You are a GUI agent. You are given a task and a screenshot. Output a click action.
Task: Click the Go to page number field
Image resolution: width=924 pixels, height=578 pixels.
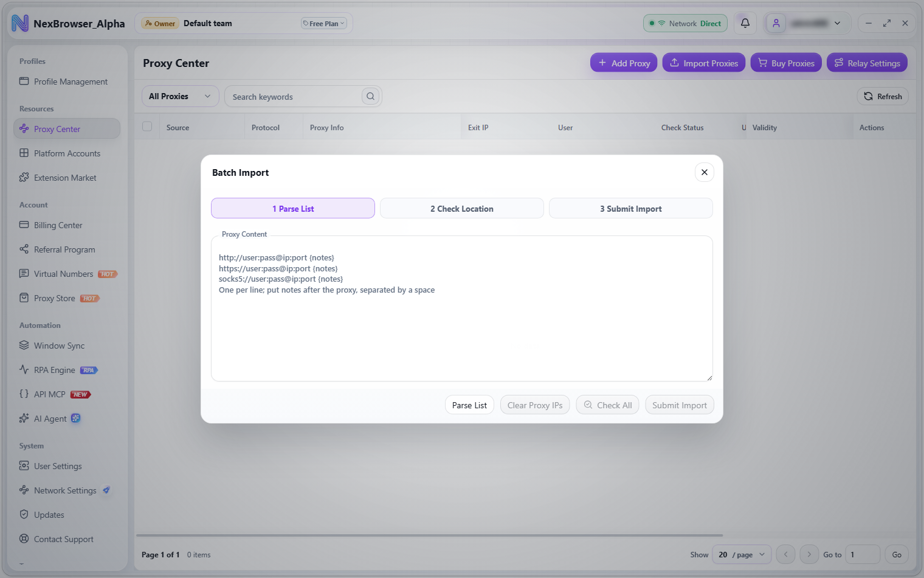click(x=862, y=554)
